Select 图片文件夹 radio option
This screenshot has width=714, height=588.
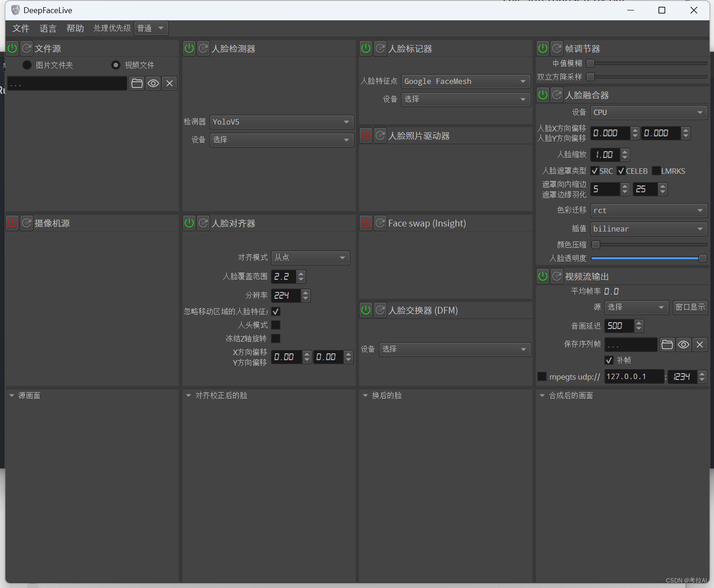point(27,65)
